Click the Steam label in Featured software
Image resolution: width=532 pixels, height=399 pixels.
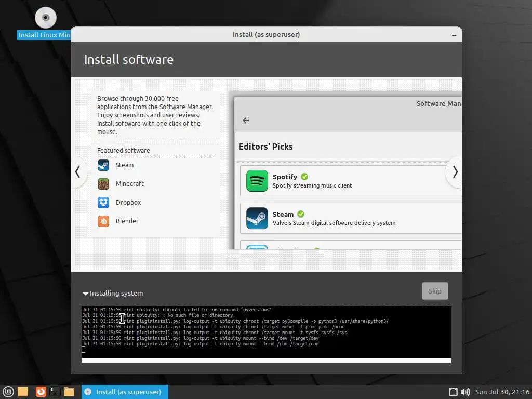[125, 165]
